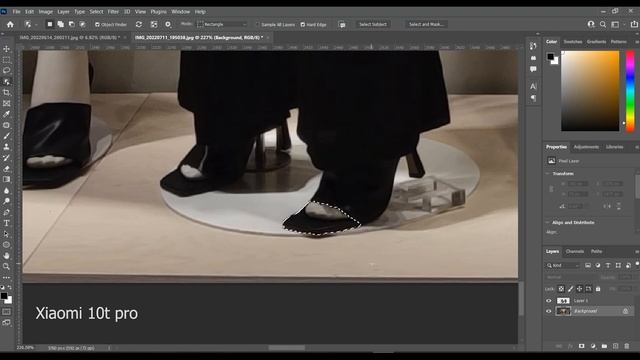Screen dimensions: 640x360
Task: Select the Gradient tool
Action: [7, 180]
